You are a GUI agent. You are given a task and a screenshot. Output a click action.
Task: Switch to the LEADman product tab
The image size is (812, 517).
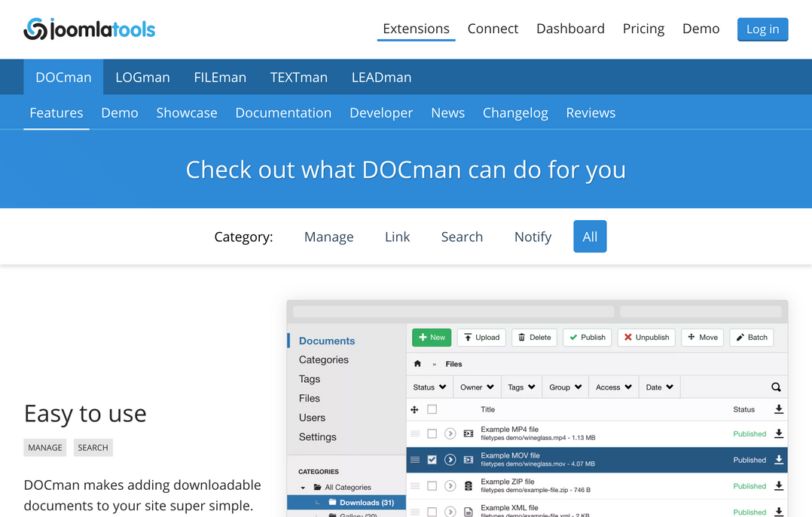pyautogui.click(x=381, y=77)
